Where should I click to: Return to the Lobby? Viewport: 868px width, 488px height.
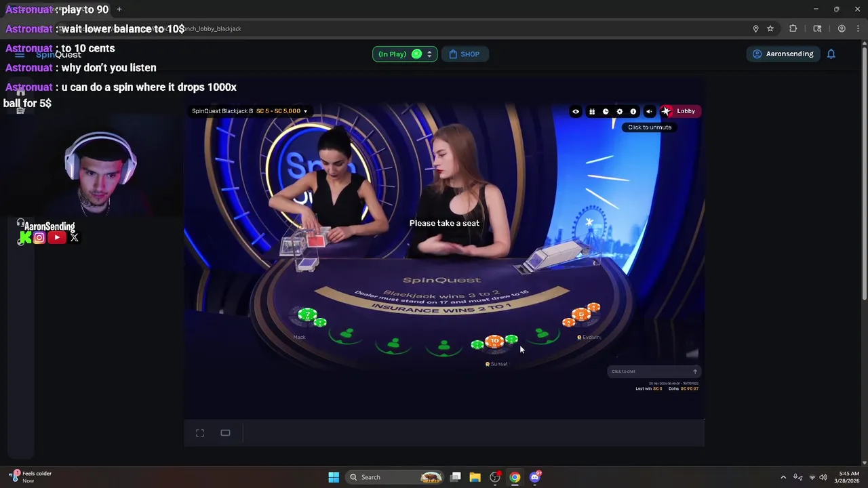point(680,111)
